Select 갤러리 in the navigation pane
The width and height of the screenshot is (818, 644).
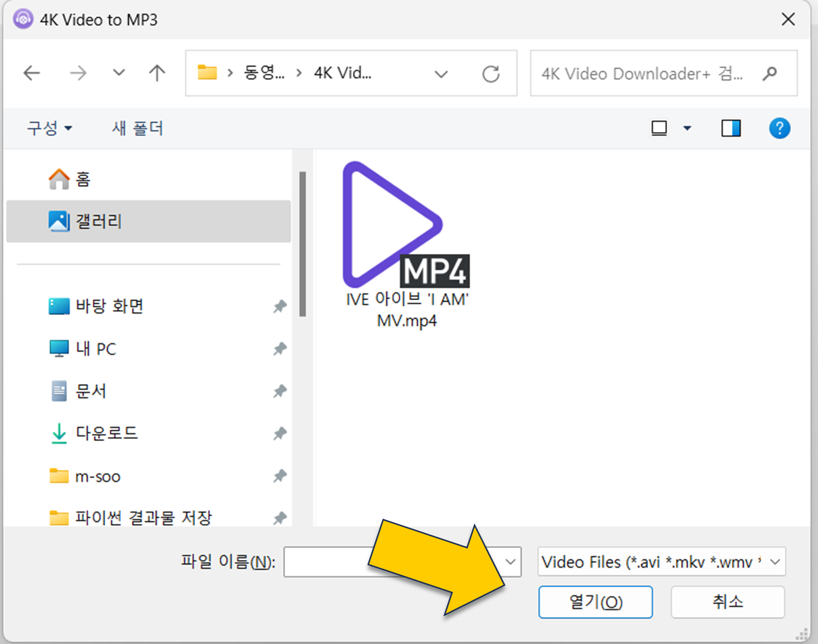click(x=149, y=221)
